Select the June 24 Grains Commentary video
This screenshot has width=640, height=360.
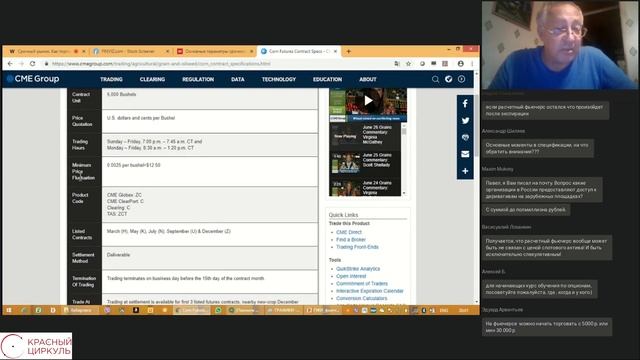click(365, 188)
